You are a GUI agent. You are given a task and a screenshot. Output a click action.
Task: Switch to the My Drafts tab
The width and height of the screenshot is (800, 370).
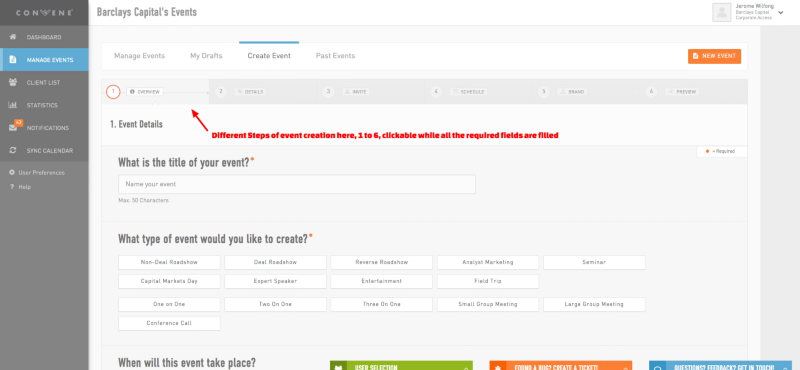[206, 56]
